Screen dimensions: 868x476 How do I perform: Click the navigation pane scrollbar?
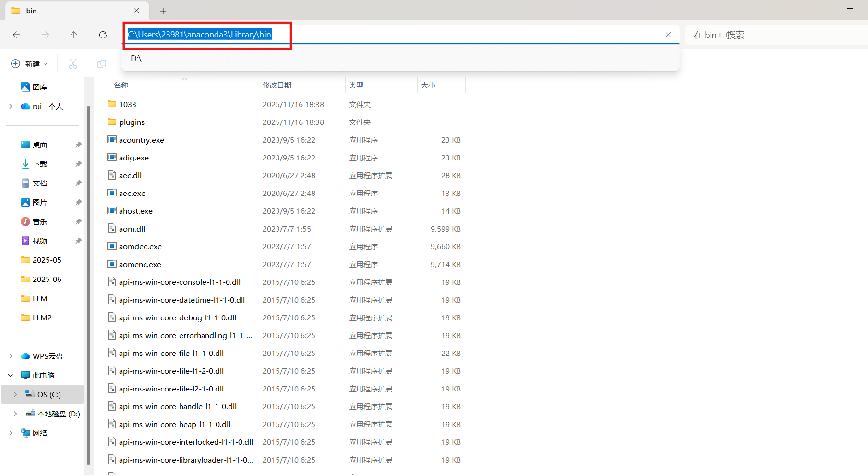coord(89,286)
